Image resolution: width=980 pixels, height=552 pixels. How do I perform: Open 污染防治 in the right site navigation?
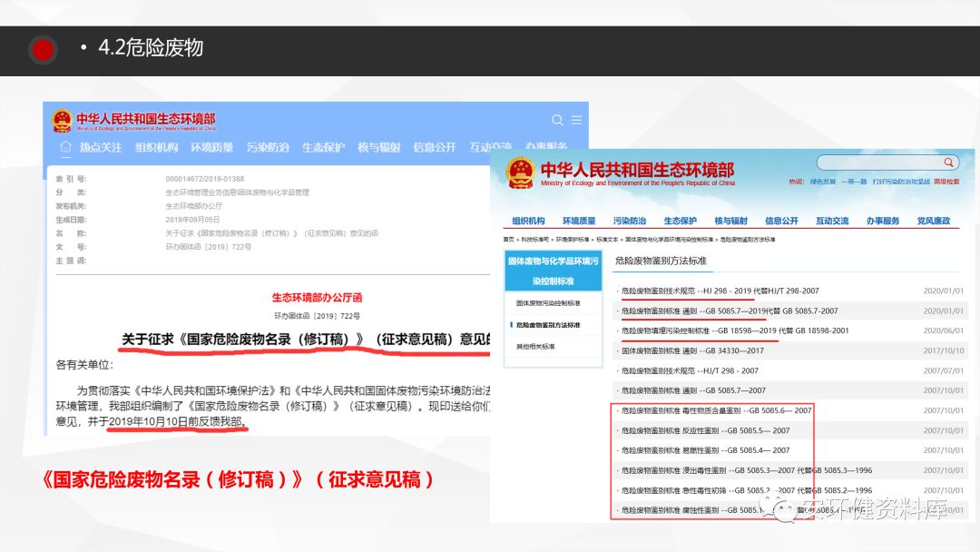coord(630,221)
